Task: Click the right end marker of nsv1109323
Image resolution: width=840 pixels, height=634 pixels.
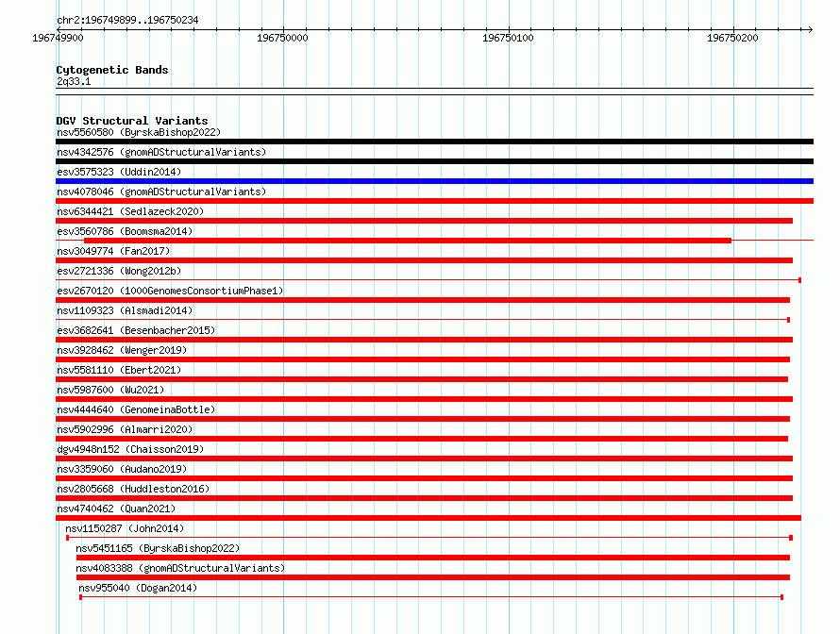Action: click(x=789, y=320)
